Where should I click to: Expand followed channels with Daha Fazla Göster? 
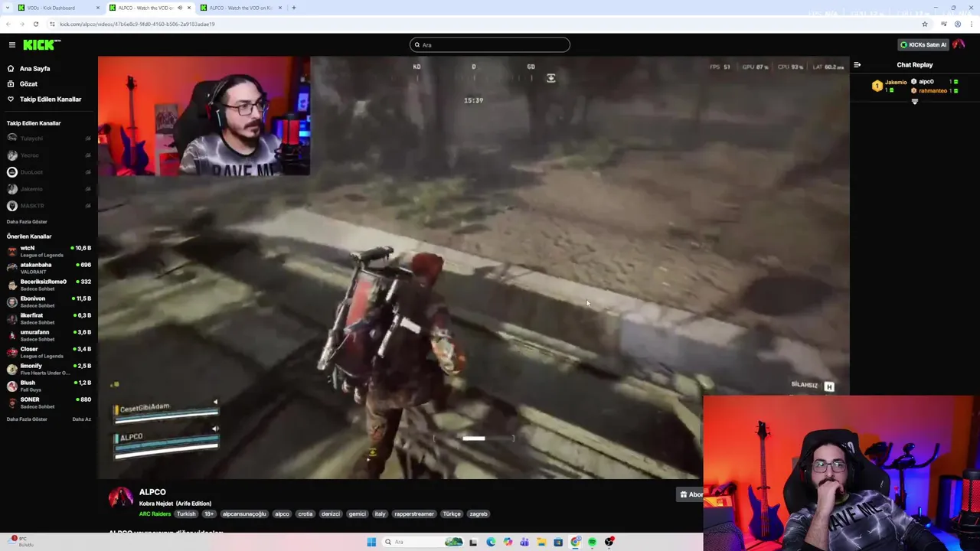(27, 222)
